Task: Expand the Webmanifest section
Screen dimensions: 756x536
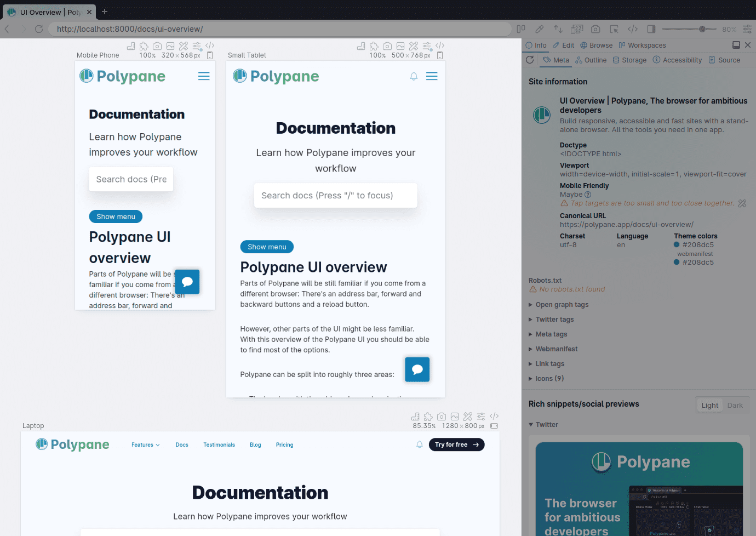Action: pos(553,349)
